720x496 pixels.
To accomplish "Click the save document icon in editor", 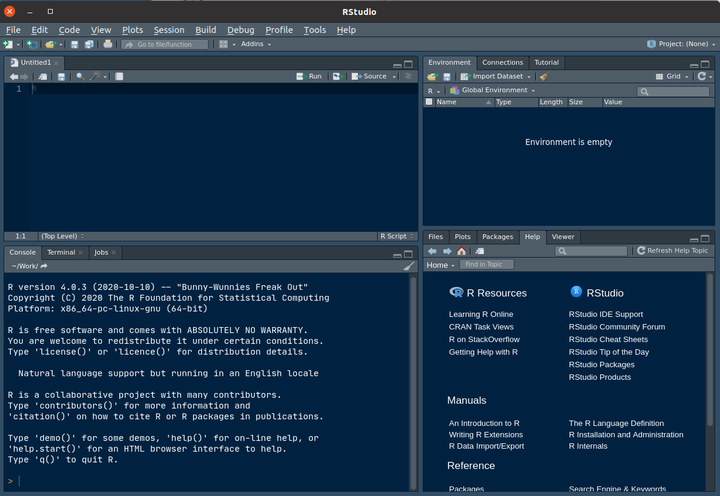I will (x=61, y=76).
